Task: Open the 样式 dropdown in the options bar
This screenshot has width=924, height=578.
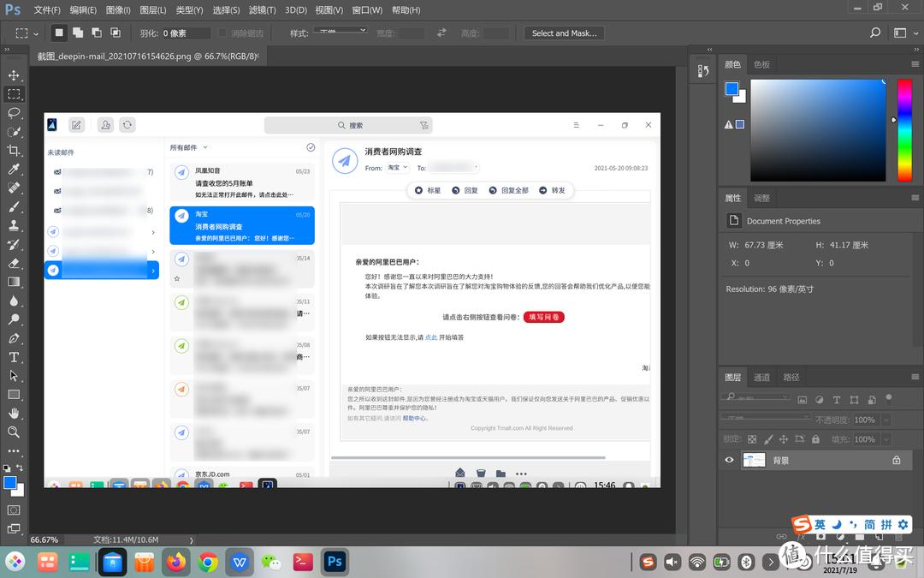Action: coord(340,30)
